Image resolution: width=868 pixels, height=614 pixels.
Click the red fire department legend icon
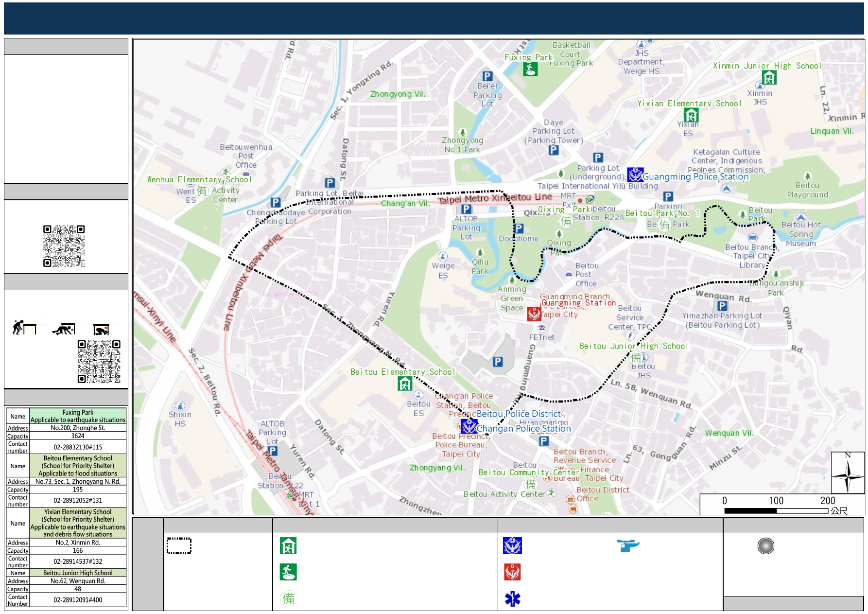click(512, 572)
